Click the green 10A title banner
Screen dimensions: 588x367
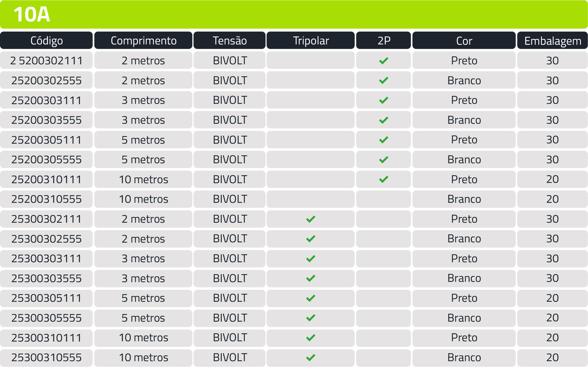pyautogui.click(x=294, y=14)
